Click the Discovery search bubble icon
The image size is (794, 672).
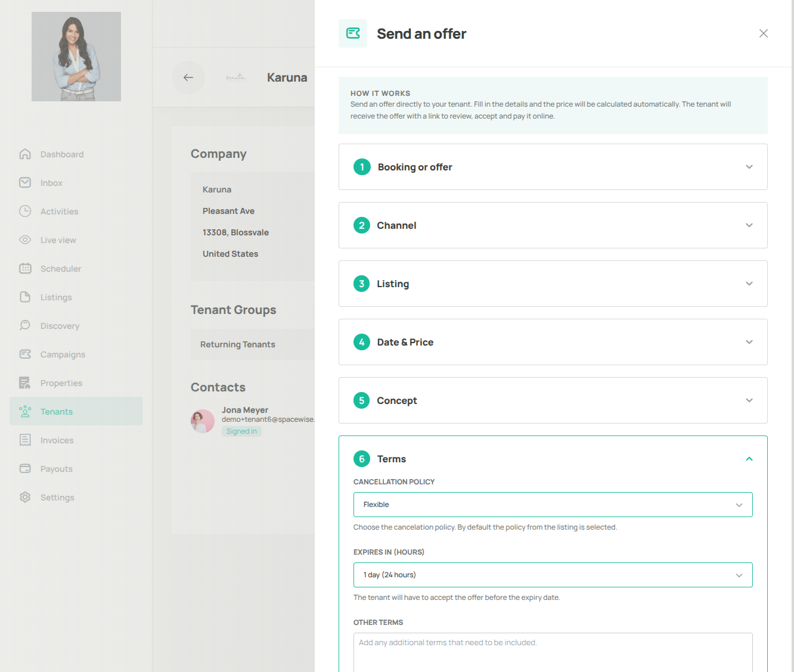(x=25, y=326)
